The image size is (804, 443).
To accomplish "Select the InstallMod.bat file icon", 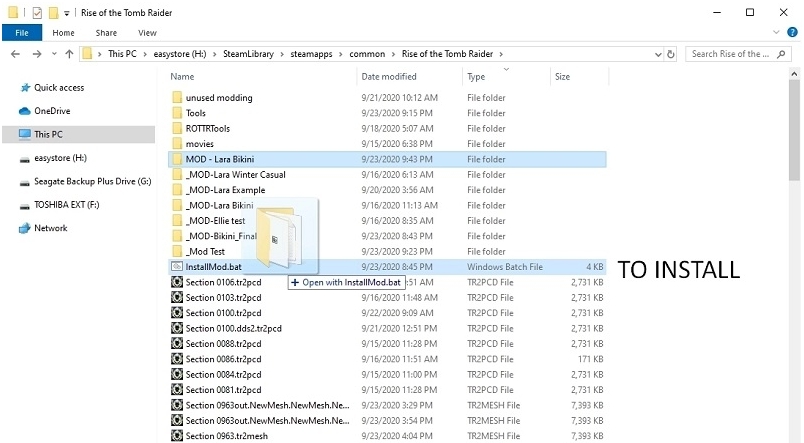I will pos(177,267).
